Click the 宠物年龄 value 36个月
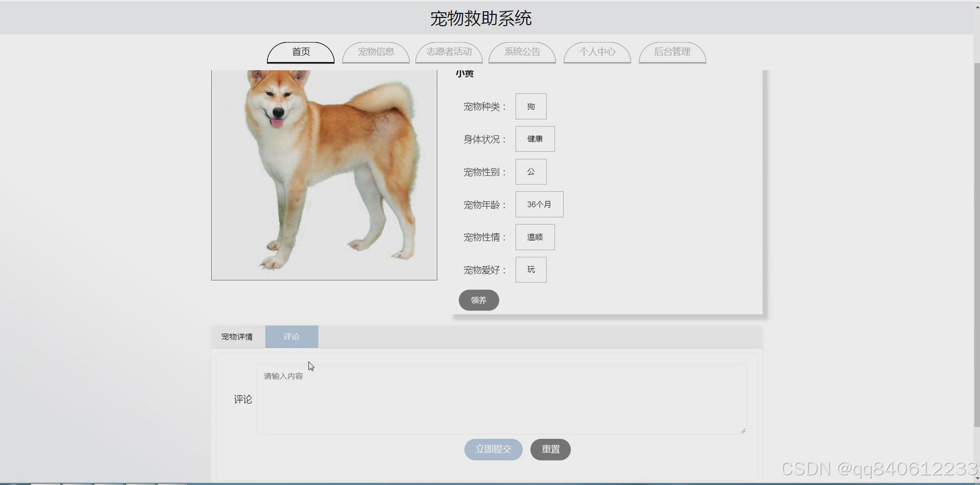This screenshot has height=485, width=980. [539, 205]
